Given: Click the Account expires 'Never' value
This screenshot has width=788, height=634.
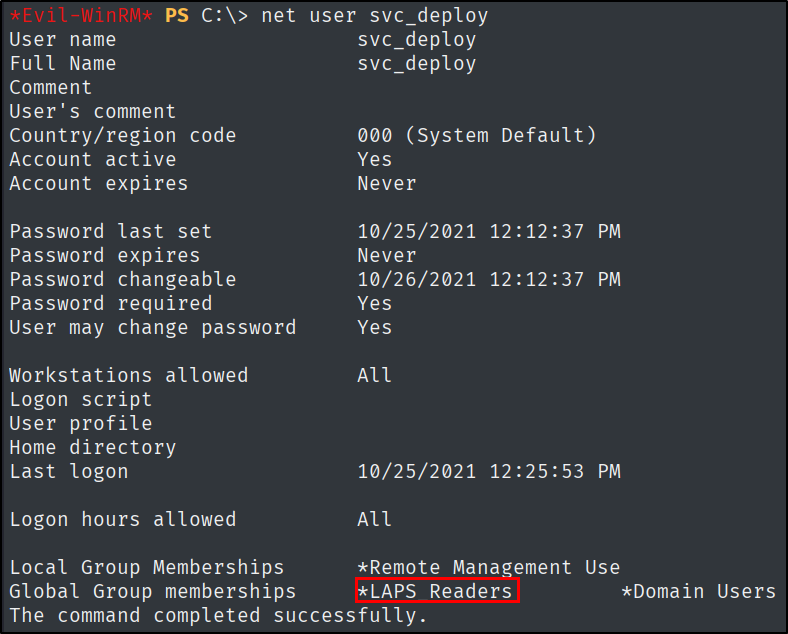Looking at the screenshot, I should tap(386, 183).
